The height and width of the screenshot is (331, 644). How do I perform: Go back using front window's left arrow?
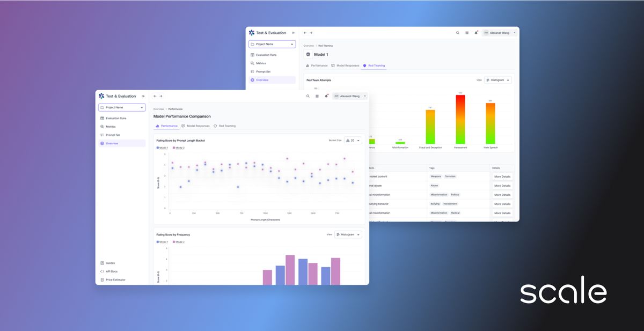pyautogui.click(x=155, y=96)
